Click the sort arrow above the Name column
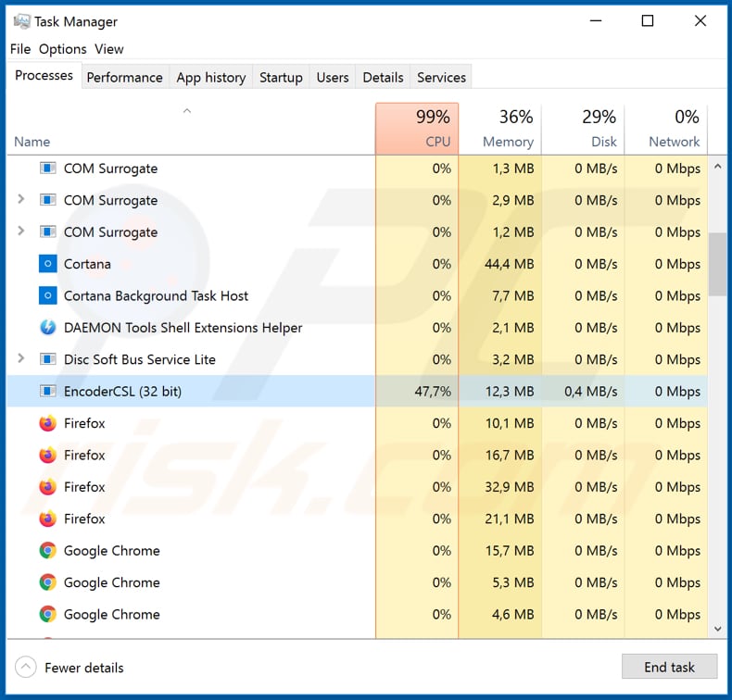 coord(187,111)
